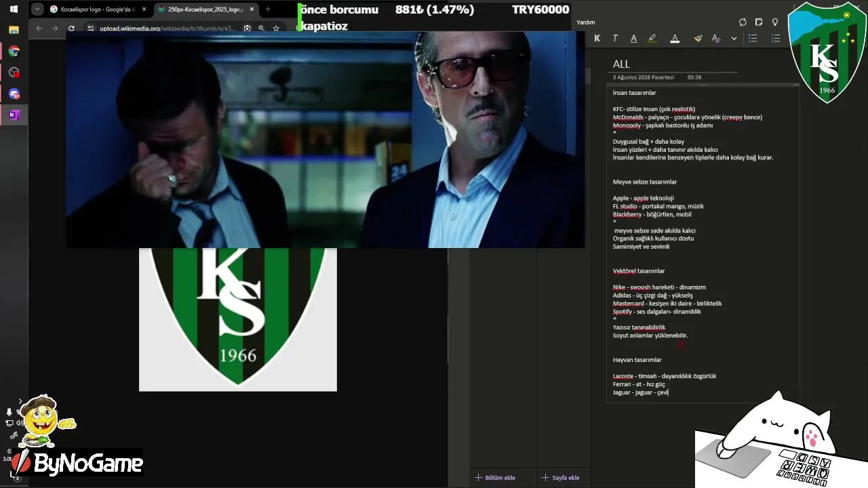Click the Duygusal bağ + daha kolay line
Screen dimensions: 868x488
(648, 142)
